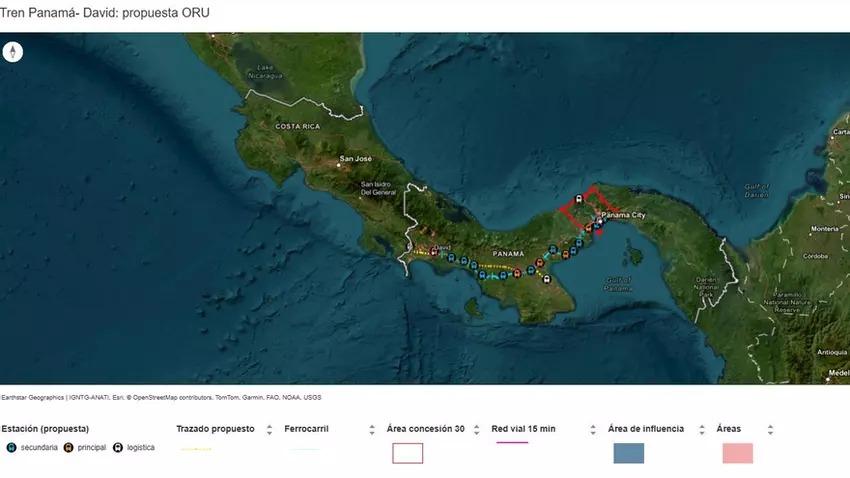The width and height of the screenshot is (850, 478).
Task: Click the compass north arrow button
Action: point(13,52)
